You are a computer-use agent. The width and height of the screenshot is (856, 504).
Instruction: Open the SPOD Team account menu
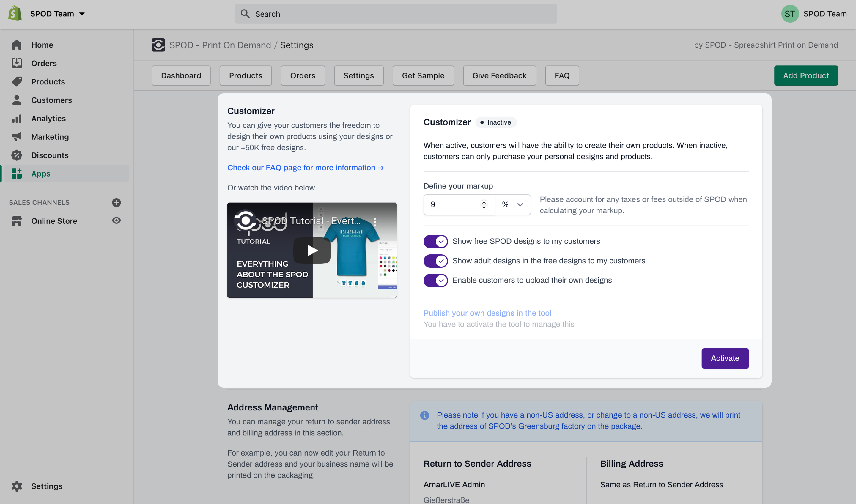point(814,14)
